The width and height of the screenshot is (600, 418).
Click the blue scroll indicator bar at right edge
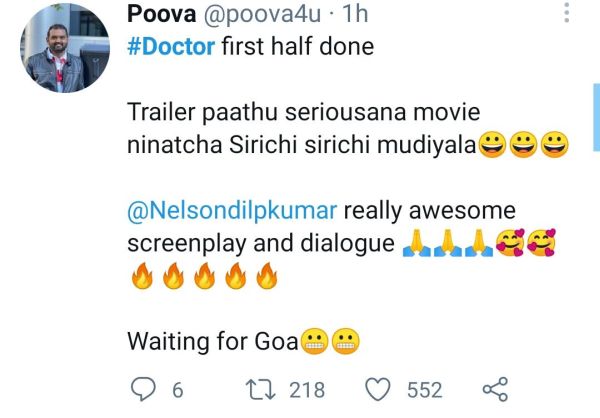[596, 115]
